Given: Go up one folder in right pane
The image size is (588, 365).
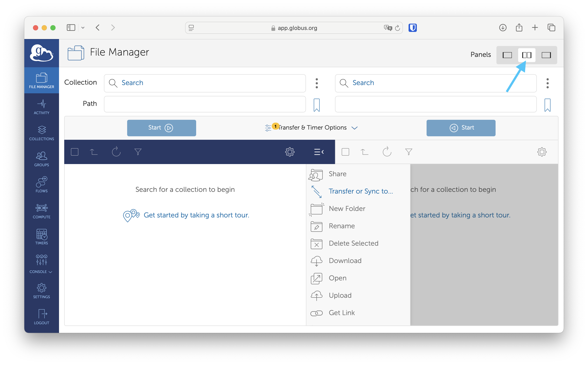Looking at the screenshot, I should click(364, 152).
